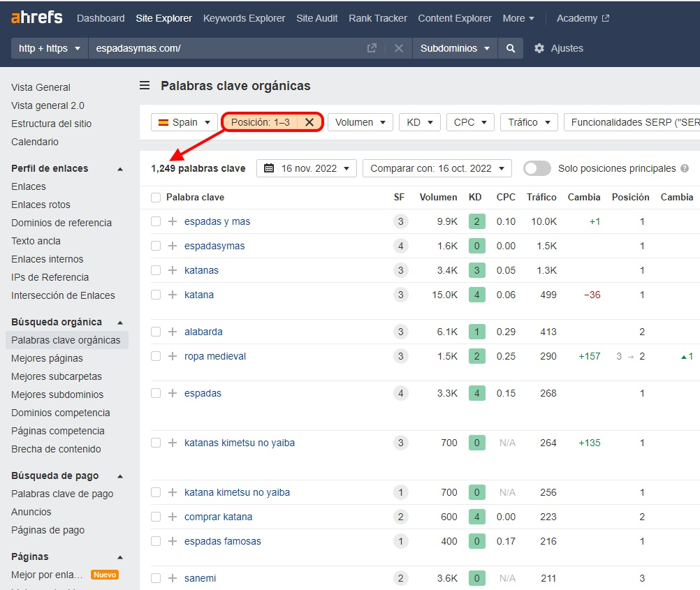The width and height of the screenshot is (700, 590).
Task: Open the KD filter dropdown
Action: pyautogui.click(x=420, y=122)
